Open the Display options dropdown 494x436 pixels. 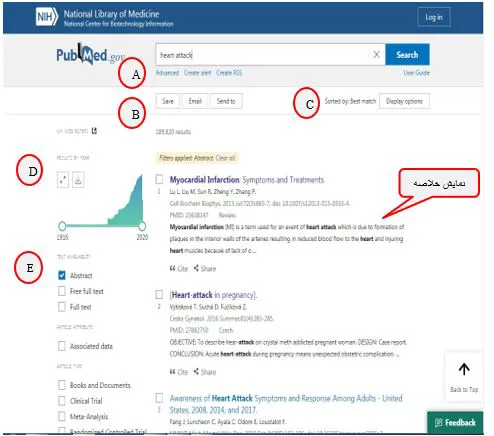click(404, 101)
